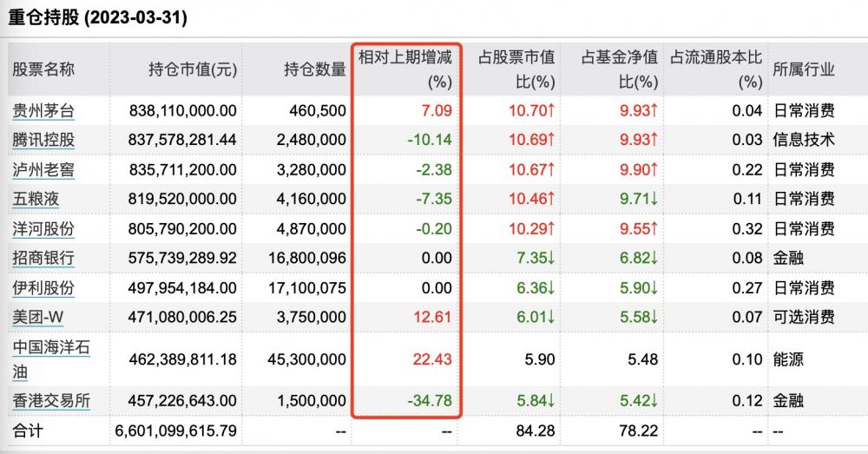Open the 五粮液 stock link

click(36, 199)
